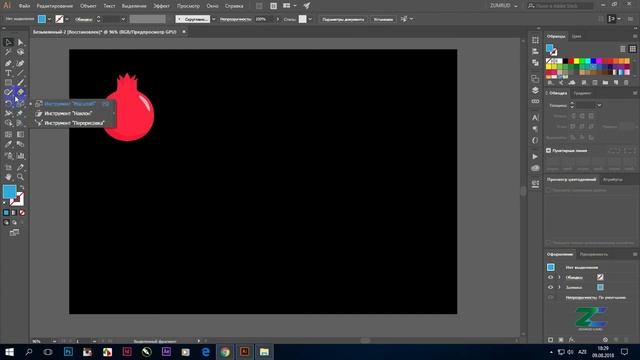This screenshot has width=640, height=360.
Task: Open stroke weight dropdown in control bar
Action: coord(123,19)
